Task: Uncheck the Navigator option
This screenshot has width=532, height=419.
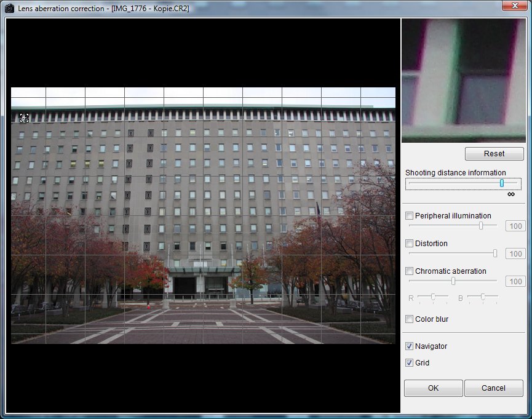Action: click(x=410, y=346)
